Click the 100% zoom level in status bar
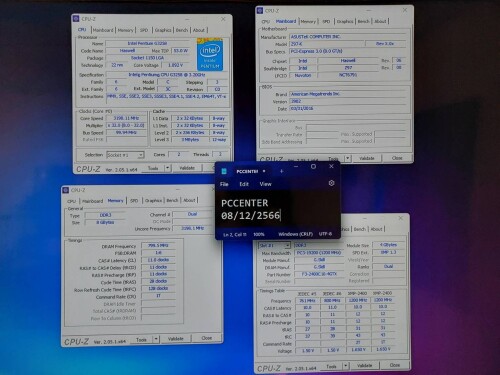Image resolution: width=500 pixels, height=375 pixels. pyautogui.click(x=259, y=234)
